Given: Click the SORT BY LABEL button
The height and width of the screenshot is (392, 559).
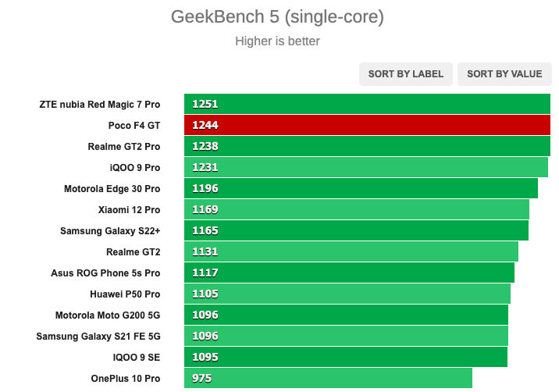Looking at the screenshot, I should [x=406, y=74].
